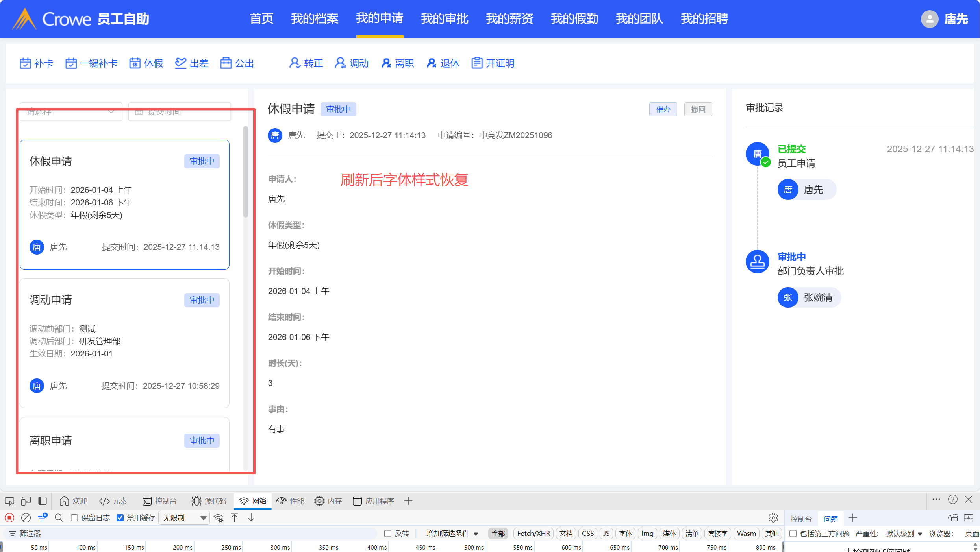Click the 出差 business trip icon

point(180,63)
